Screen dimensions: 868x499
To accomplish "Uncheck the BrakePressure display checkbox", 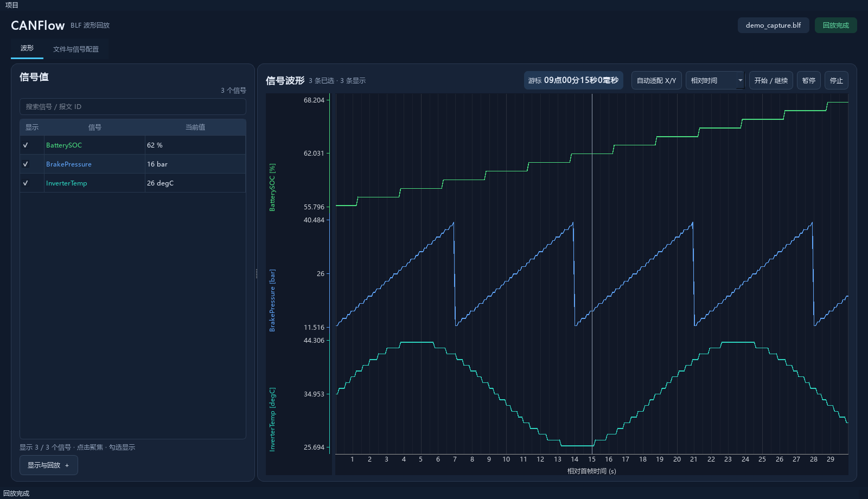I will (25, 164).
